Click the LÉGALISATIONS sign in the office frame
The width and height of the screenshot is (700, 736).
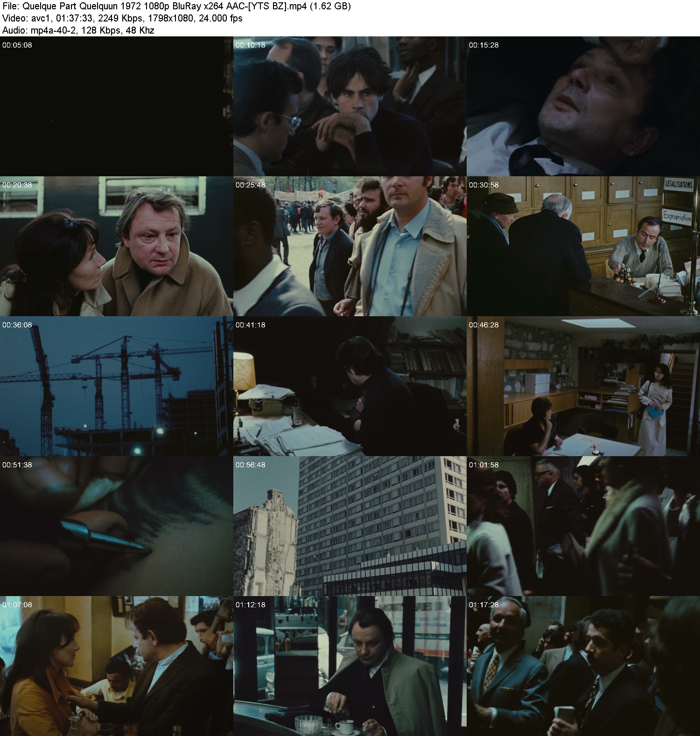[679, 185]
